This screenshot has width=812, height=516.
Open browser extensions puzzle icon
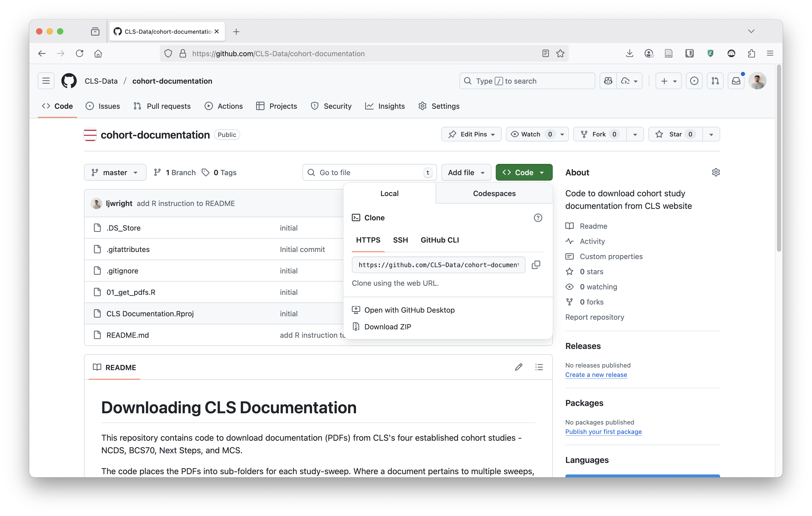(x=751, y=53)
